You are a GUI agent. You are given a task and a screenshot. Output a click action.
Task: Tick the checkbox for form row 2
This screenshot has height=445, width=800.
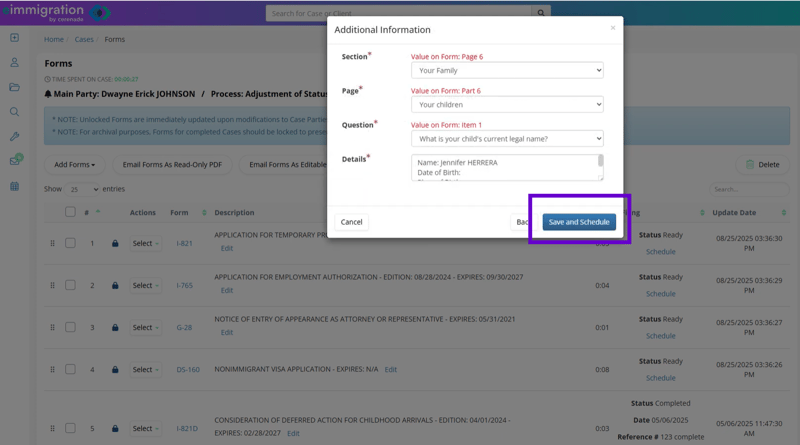(70, 285)
